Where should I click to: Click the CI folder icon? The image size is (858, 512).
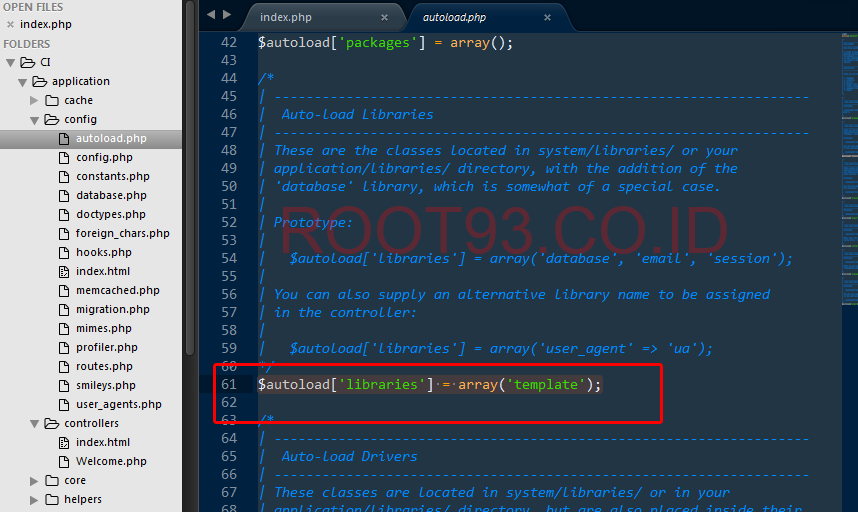click(27, 62)
